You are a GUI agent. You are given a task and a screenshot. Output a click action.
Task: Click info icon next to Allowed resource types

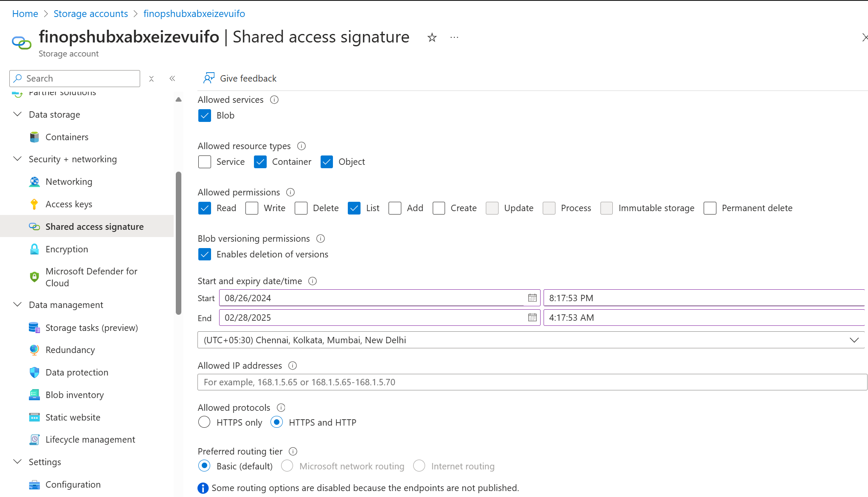302,146
